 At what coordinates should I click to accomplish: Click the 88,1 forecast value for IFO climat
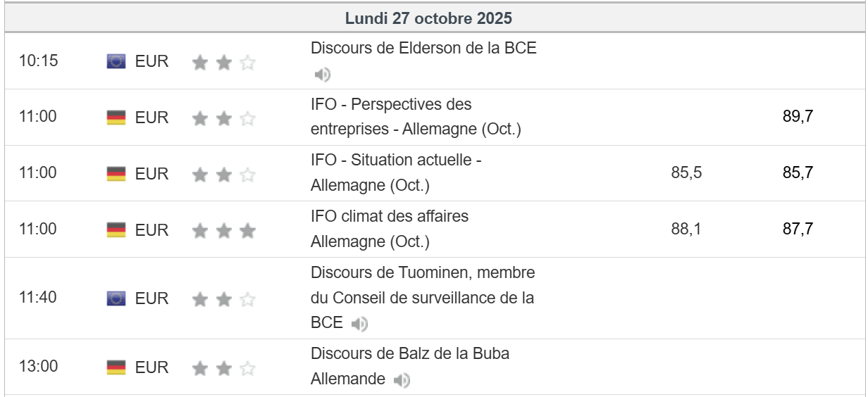686,229
